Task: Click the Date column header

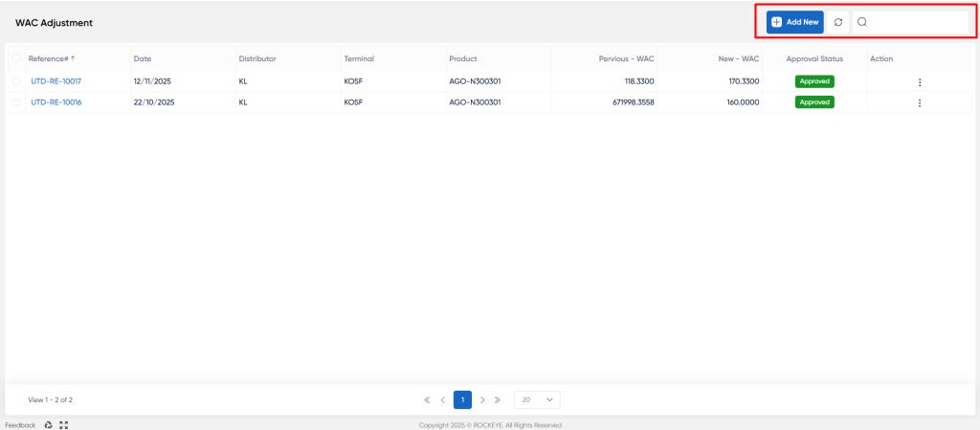Action: tap(143, 58)
